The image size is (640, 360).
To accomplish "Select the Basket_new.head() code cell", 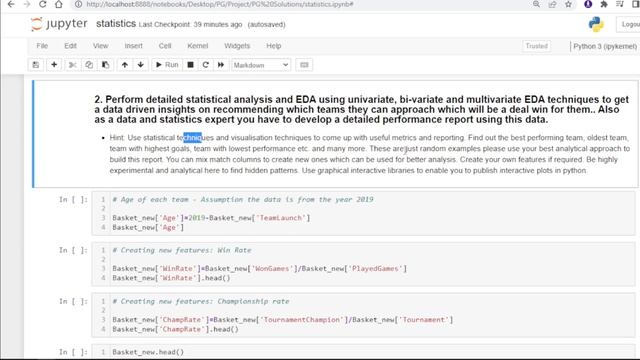I will 363,352.
